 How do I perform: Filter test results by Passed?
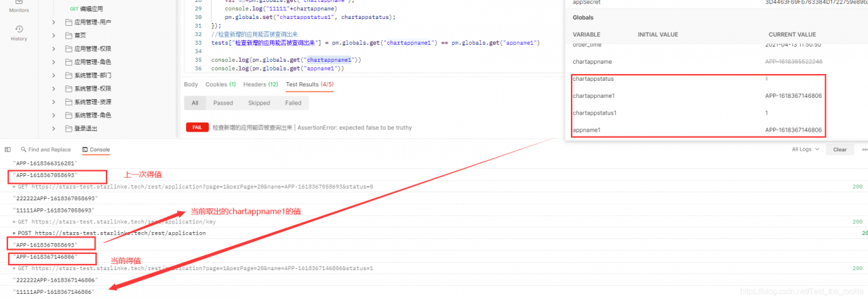click(222, 103)
